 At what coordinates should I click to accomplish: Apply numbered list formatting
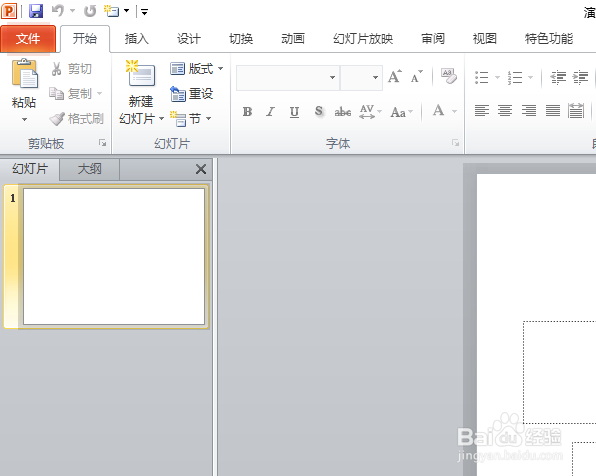[x=515, y=78]
